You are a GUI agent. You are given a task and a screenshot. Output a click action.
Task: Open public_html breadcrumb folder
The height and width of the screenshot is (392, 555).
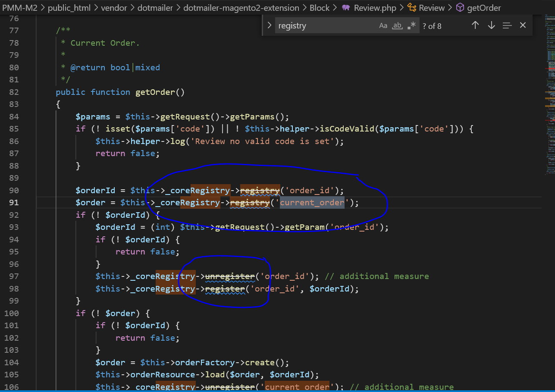[x=69, y=8]
